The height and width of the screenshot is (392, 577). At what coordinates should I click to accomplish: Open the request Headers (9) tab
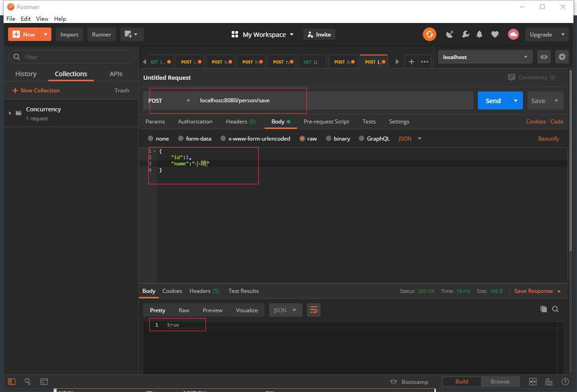tap(241, 122)
